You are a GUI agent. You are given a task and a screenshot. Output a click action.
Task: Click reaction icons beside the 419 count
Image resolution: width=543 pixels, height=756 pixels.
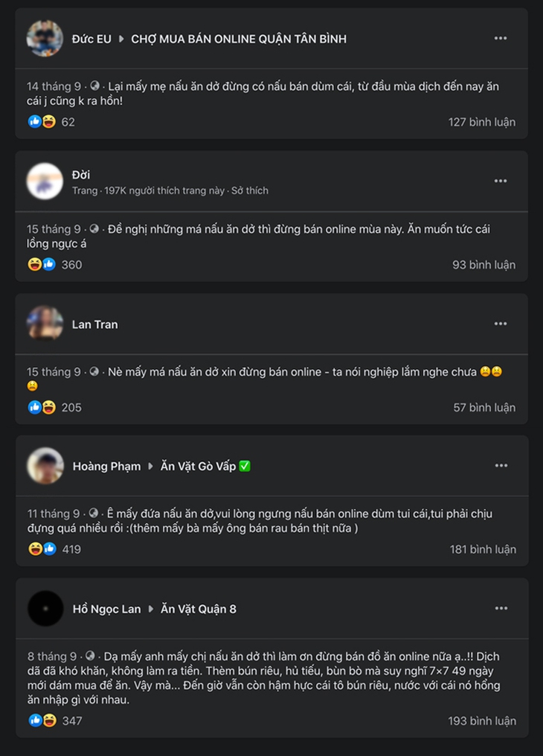pos(42,549)
